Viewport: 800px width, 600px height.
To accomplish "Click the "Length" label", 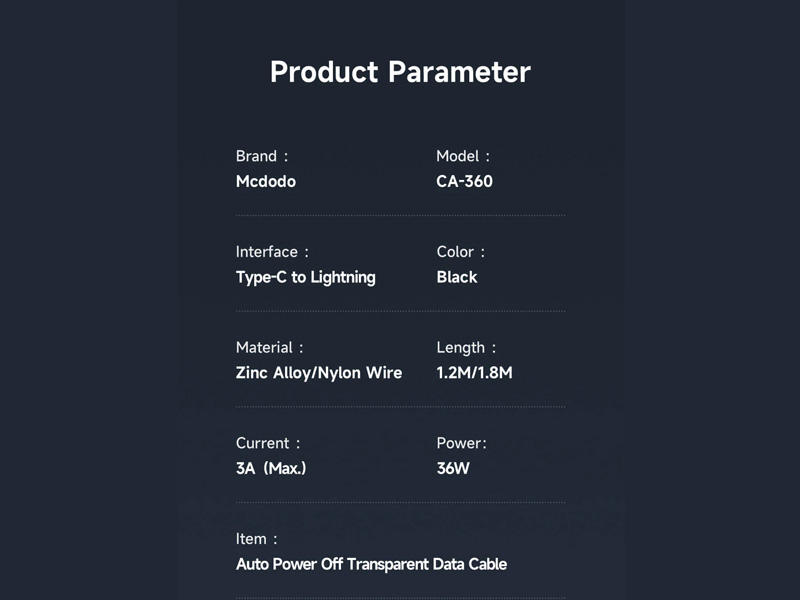I will click(x=462, y=348).
